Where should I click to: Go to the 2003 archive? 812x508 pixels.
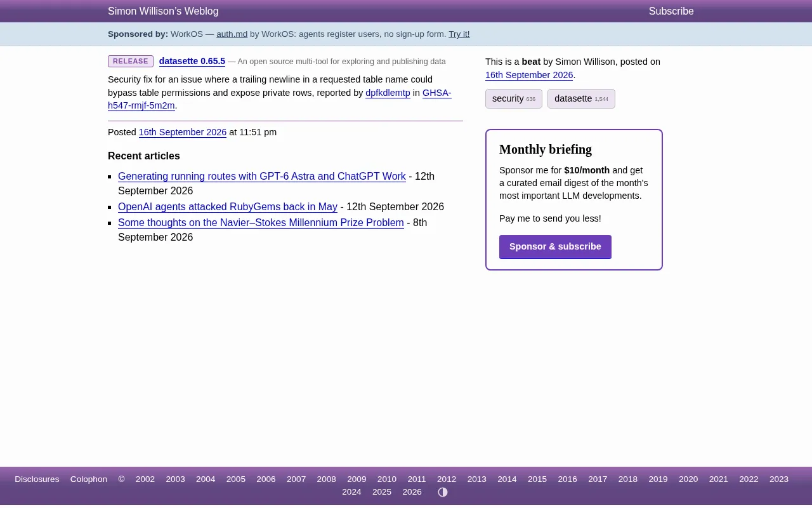[175, 479]
